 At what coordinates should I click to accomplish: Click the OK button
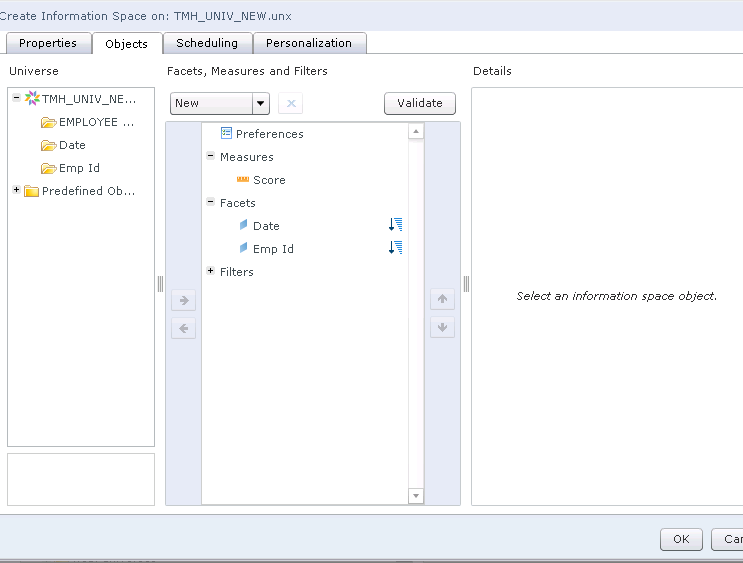point(681,539)
